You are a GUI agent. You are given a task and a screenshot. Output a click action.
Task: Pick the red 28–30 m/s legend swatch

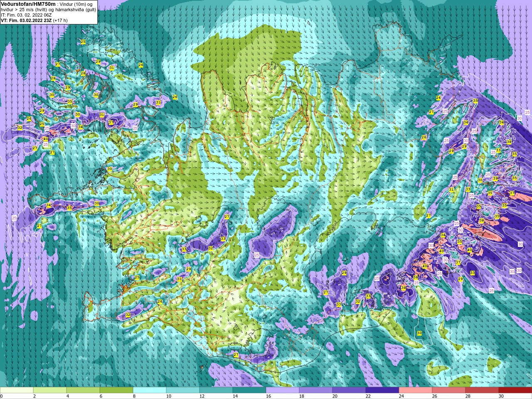(482, 390)
